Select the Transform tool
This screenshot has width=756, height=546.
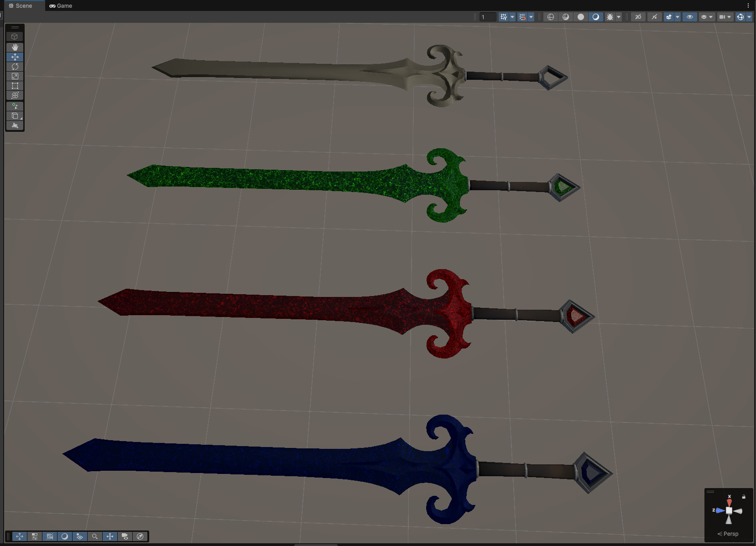coord(15,95)
